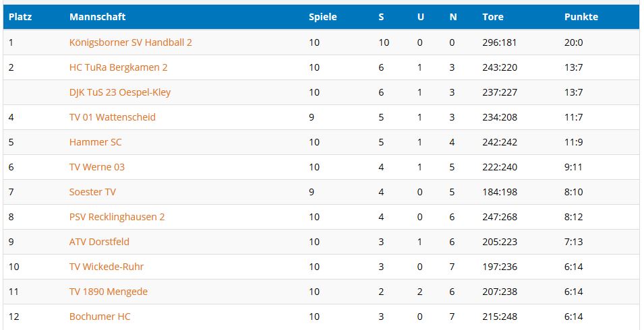
Task: Open TV Werne 03 team page
Action: point(96,167)
